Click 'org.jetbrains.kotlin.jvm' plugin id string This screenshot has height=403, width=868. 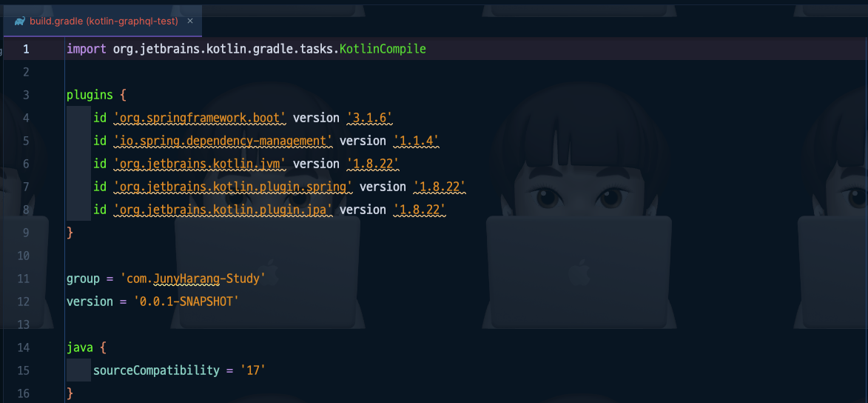click(200, 164)
